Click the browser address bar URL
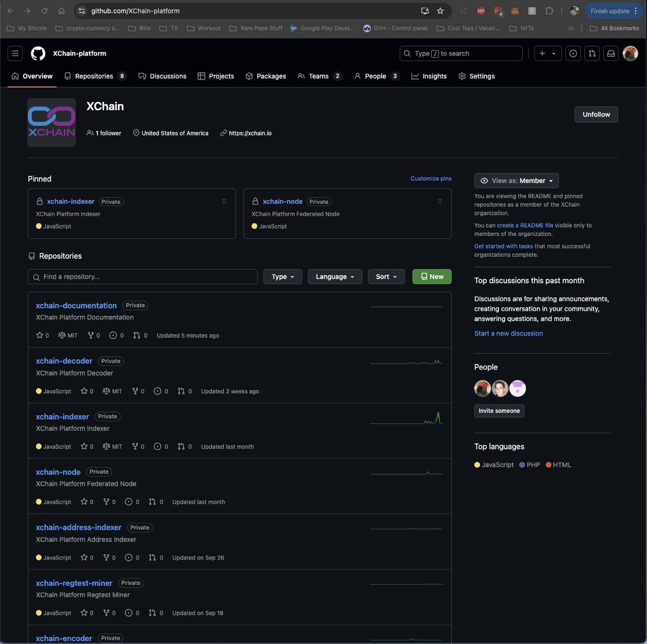 pyautogui.click(x=135, y=11)
